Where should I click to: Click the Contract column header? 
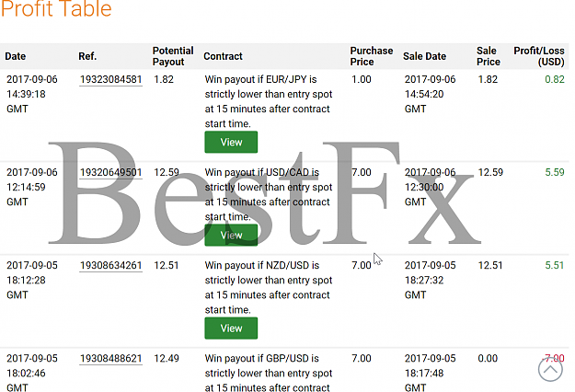click(x=223, y=56)
